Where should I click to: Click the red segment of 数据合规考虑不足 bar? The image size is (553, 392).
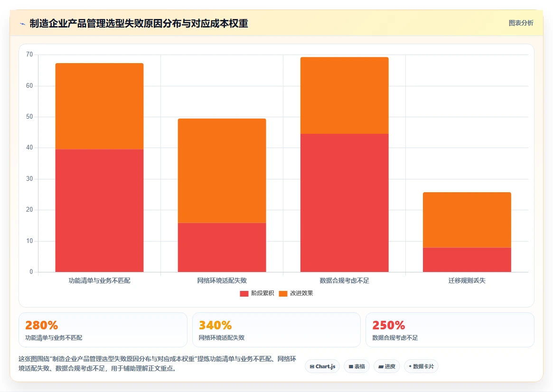click(x=345, y=203)
